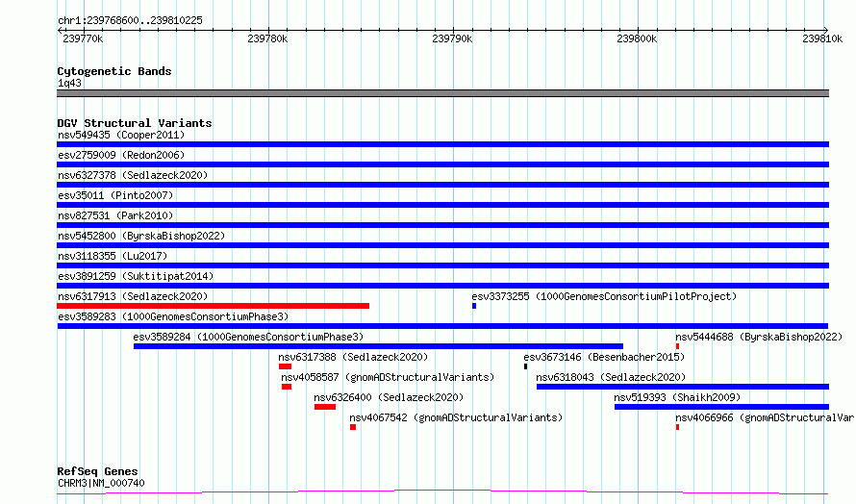The height and width of the screenshot is (504, 856).
Task: Click the red nsv6317388 variant bar
Action: (285, 366)
